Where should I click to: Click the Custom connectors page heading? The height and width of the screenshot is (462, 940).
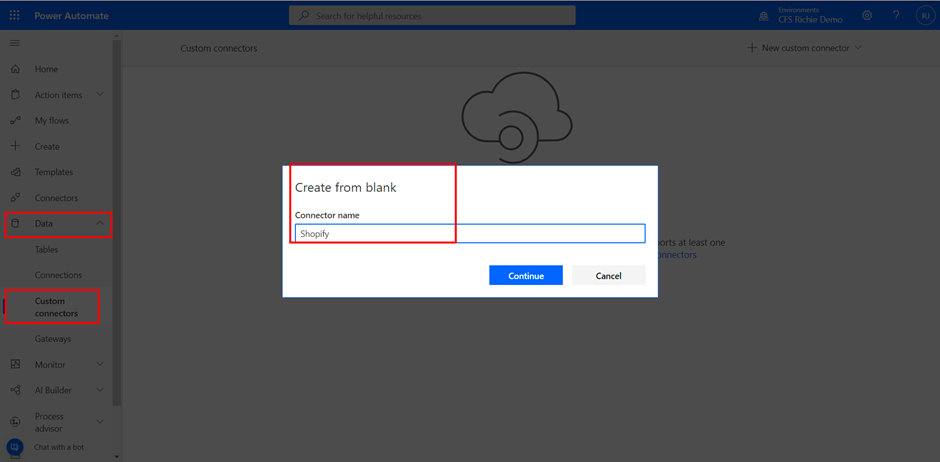point(219,48)
